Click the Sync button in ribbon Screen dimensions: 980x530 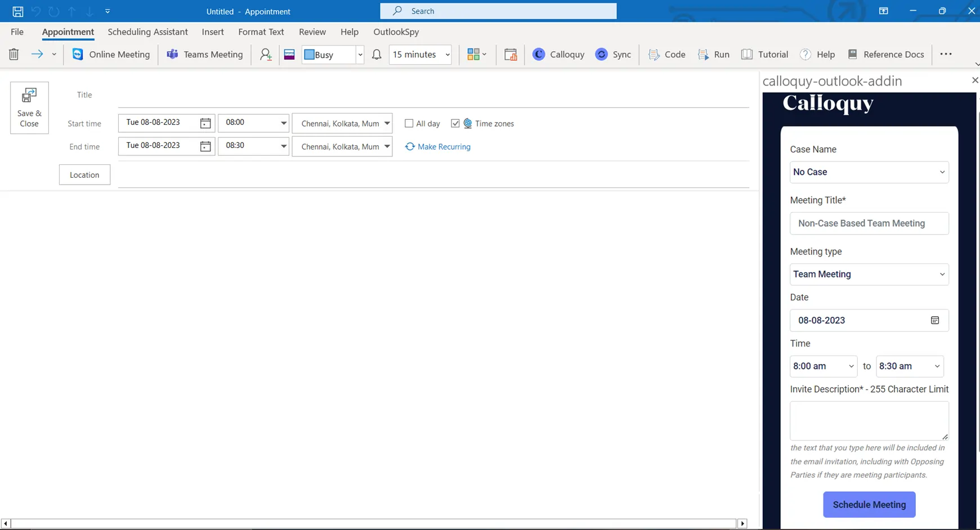point(613,55)
